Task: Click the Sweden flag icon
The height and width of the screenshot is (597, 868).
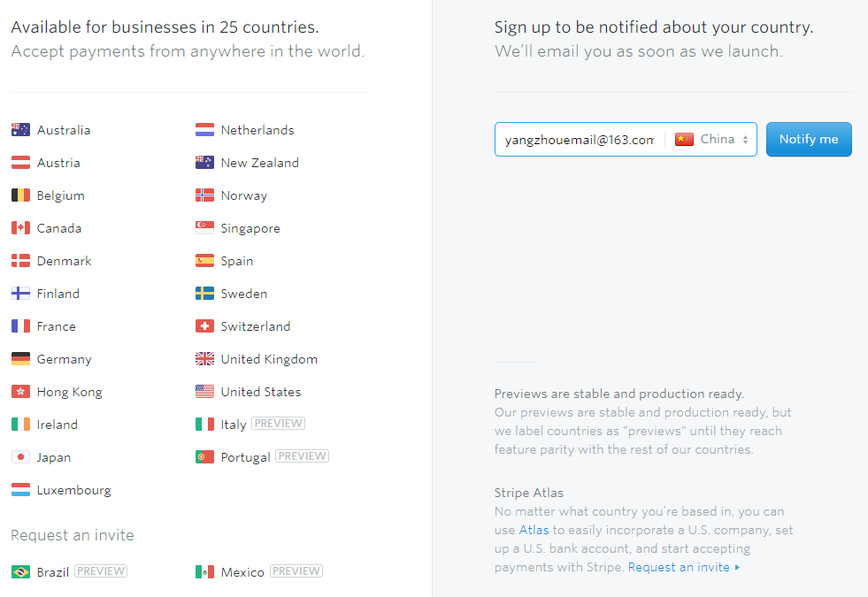Action: click(x=204, y=294)
